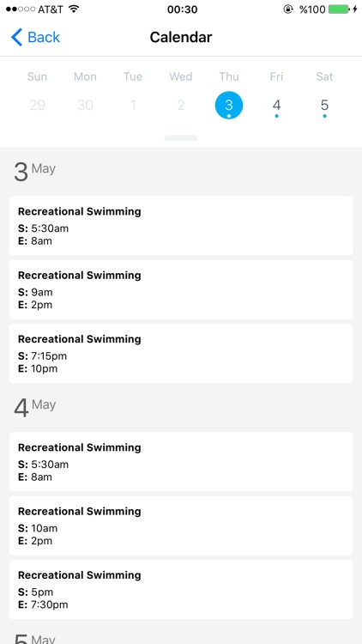Open swimming session starting 7:15pm
The image size is (362, 644).
(181, 354)
